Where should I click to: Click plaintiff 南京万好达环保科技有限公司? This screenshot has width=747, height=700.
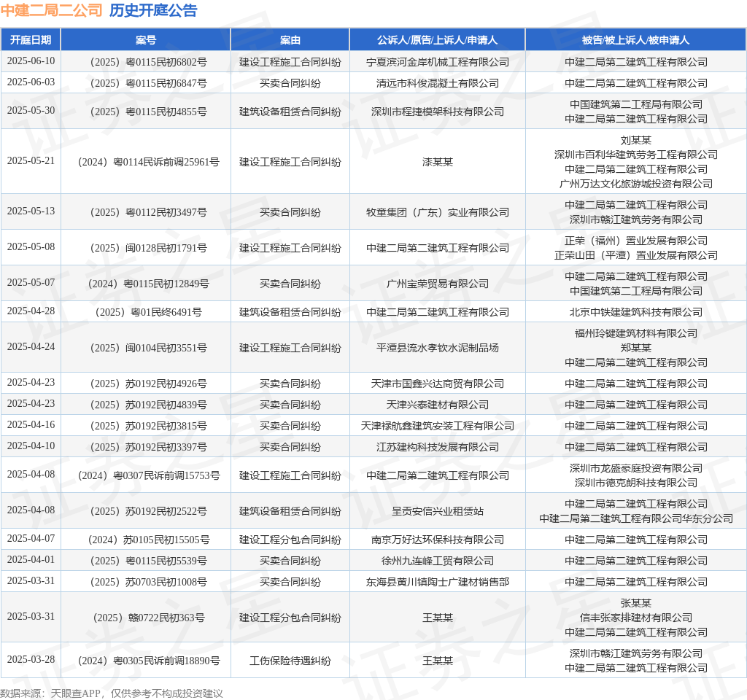[x=438, y=540]
